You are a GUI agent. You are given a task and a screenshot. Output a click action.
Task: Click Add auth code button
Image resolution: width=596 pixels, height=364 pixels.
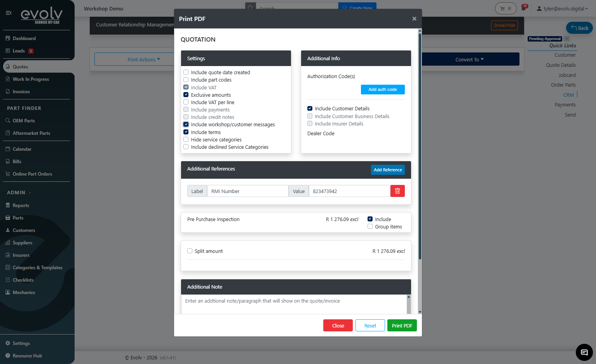click(383, 89)
